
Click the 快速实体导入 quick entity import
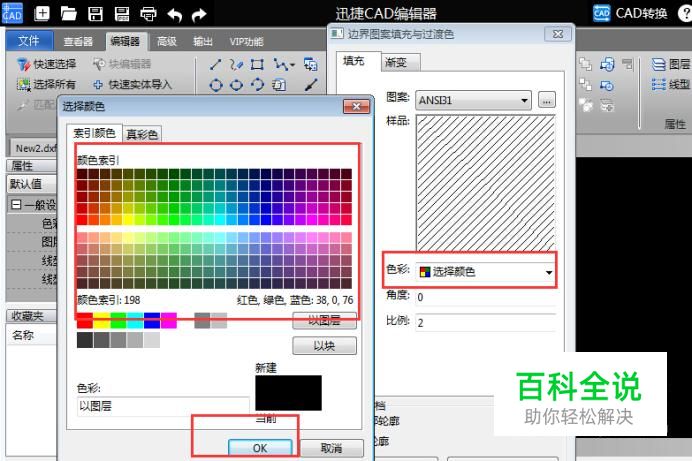pyautogui.click(x=132, y=84)
